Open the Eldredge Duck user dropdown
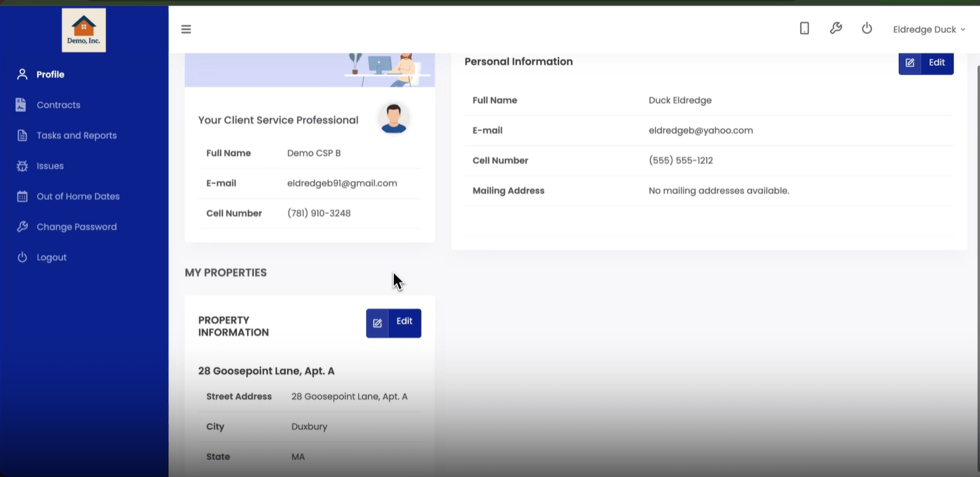 928,30
